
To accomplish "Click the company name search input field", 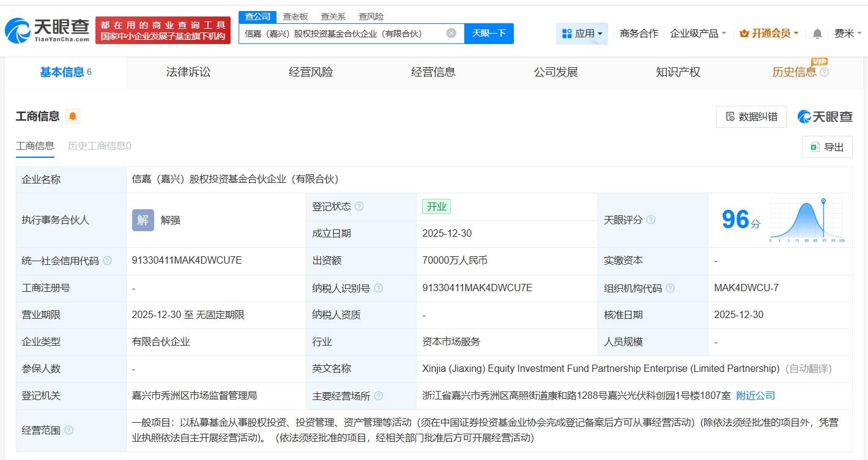I will [x=343, y=34].
